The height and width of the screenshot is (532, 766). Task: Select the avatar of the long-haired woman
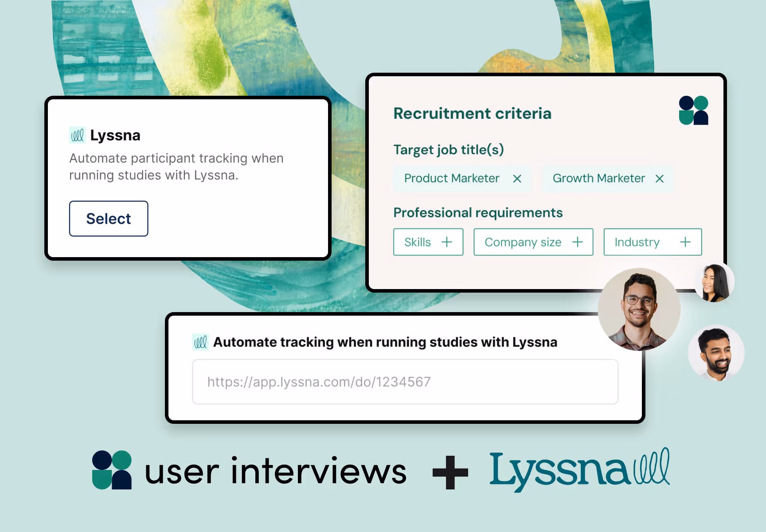coord(714,282)
